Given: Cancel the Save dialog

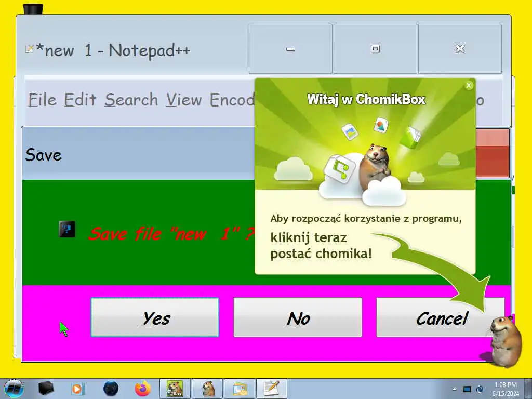Looking at the screenshot, I should pos(441,317).
